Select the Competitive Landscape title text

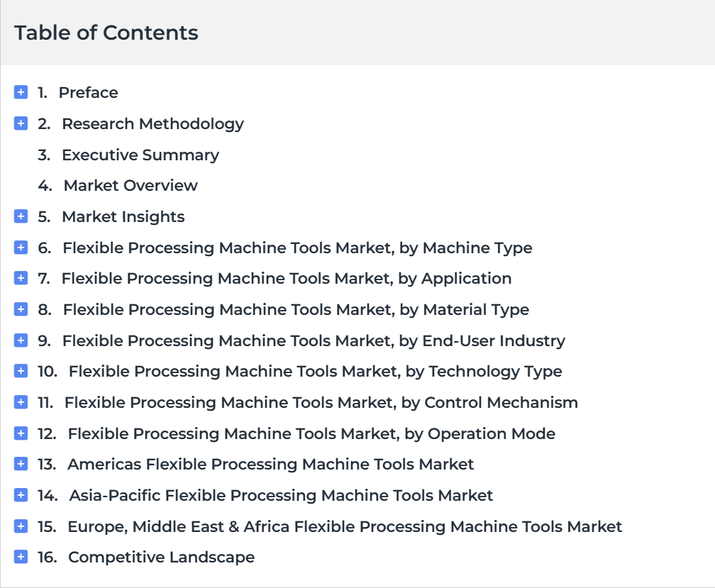(162, 557)
